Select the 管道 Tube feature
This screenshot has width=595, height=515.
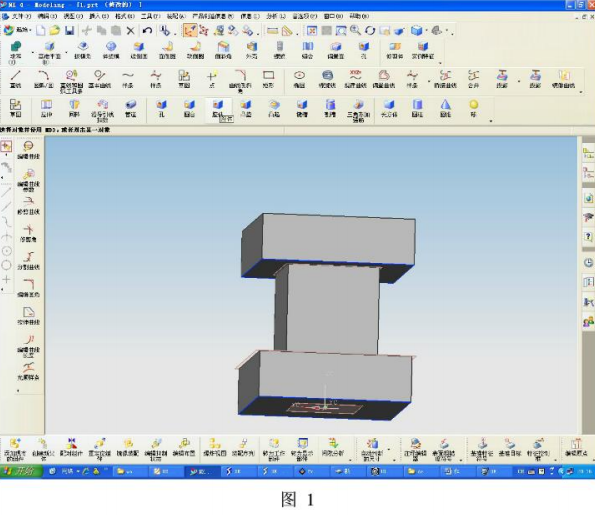131,108
